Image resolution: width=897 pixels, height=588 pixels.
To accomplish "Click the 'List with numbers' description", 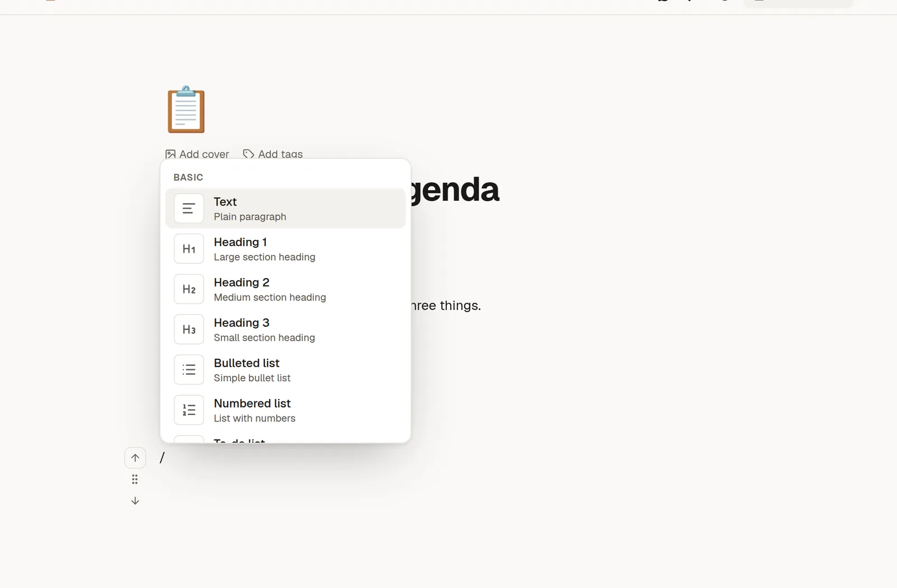I will 255,418.
